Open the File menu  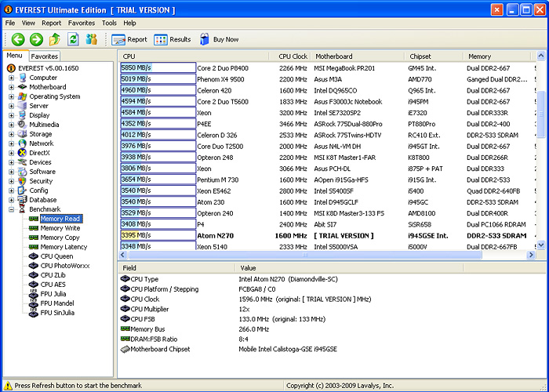pos(9,23)
